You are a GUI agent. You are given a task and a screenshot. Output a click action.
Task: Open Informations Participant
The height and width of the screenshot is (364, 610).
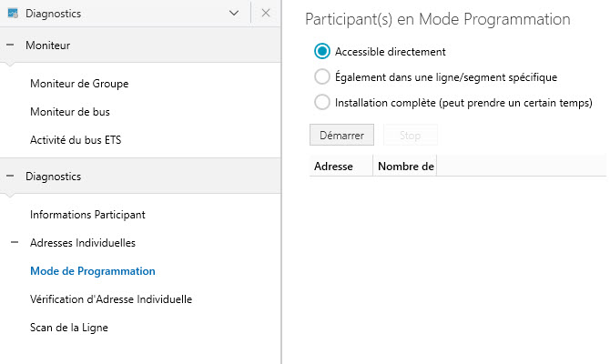87,215
